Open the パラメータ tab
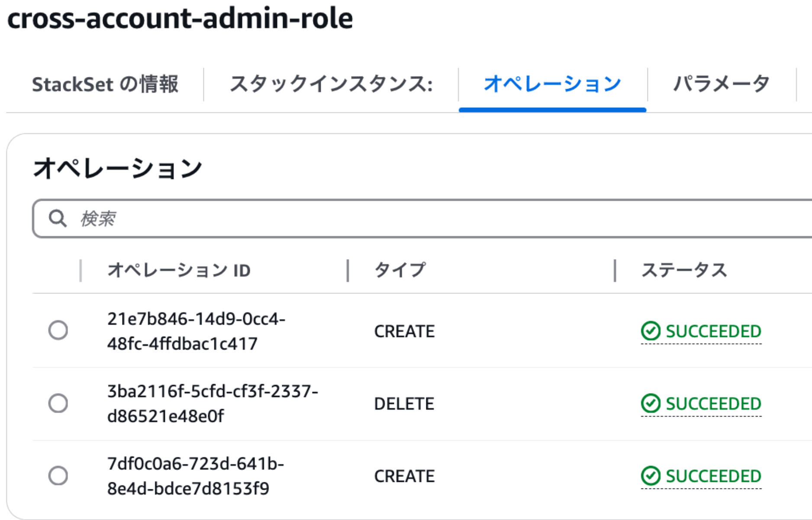Screen dimensions: 812x520 [722, 84]
